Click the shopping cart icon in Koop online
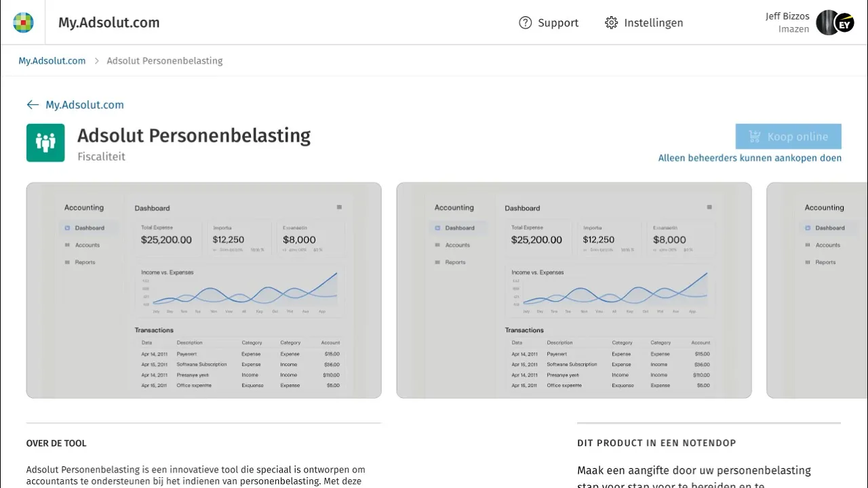Viewport: 868px width, 488px height. [755, 136]
